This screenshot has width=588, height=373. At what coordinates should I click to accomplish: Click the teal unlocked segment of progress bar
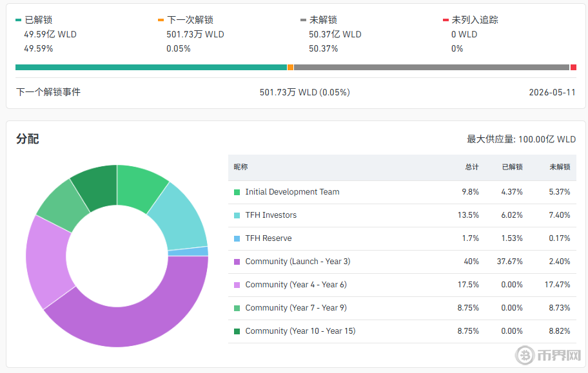click(151, 68)
